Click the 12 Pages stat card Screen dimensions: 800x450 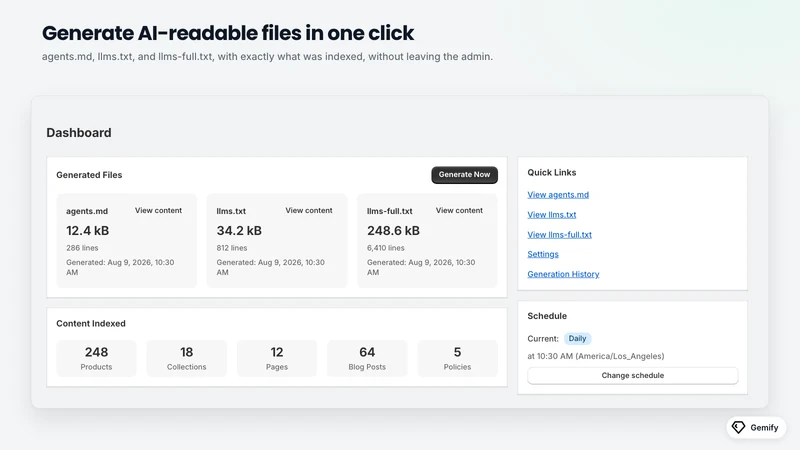coord(277,358)
